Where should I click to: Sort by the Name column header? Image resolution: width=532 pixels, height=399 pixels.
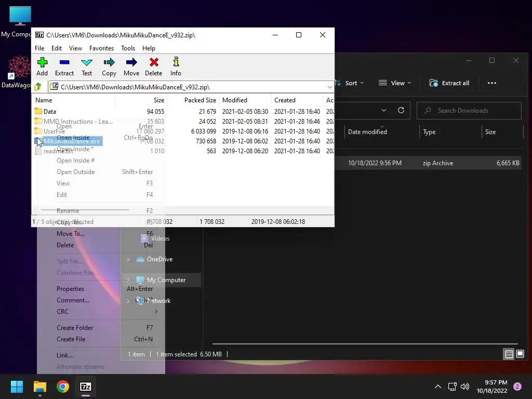pos(74,100)
